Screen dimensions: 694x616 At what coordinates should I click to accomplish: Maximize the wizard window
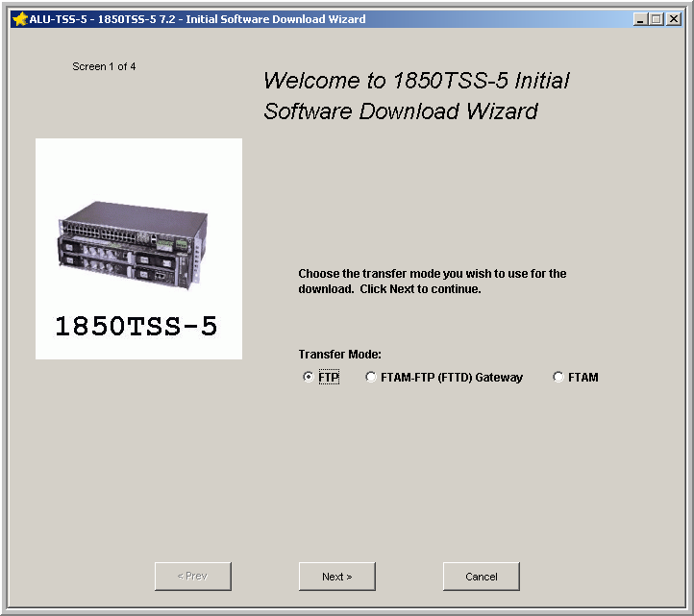coord(657,19)
